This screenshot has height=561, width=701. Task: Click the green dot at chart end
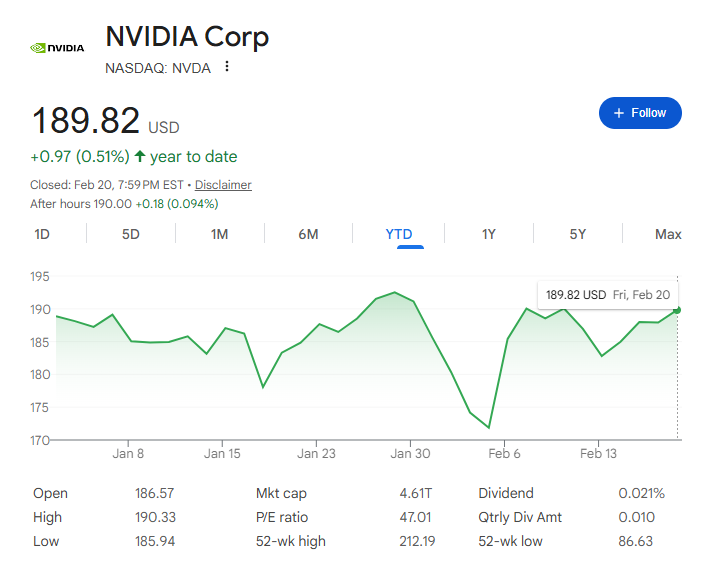tap(677, 310)
